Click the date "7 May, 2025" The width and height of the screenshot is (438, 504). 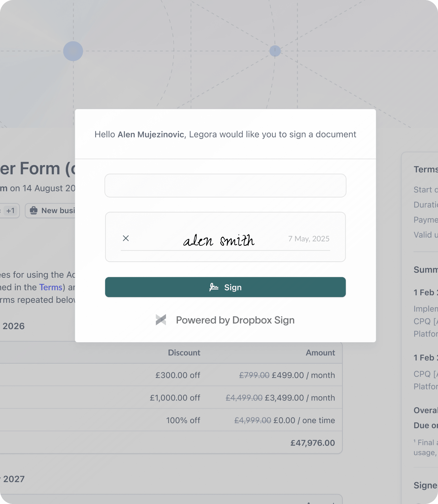[x=309, y=239]
